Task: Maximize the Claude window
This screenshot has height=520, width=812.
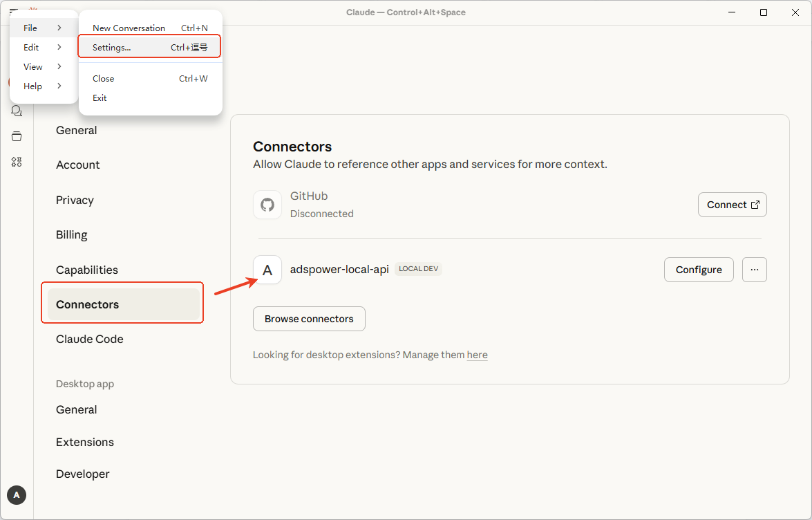Action: coord(763,12)
